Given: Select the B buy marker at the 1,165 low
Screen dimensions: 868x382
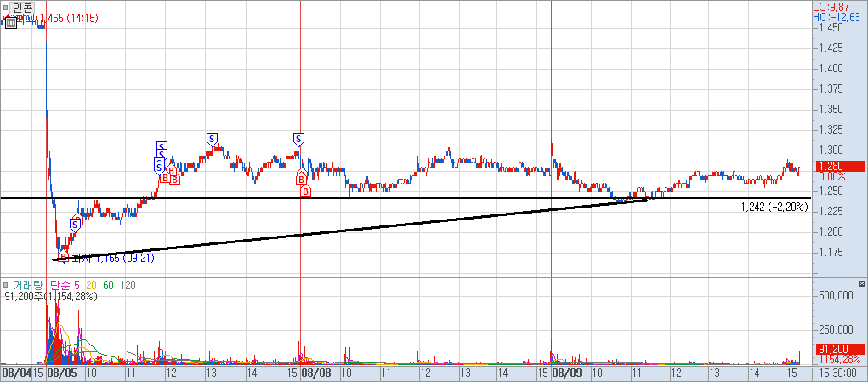Looking at the screenshot, I should tap(63, 256).
